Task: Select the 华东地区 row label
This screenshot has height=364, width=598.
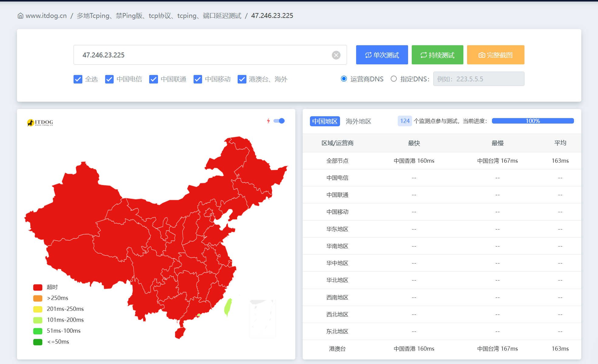Action: tap(337, 229)
